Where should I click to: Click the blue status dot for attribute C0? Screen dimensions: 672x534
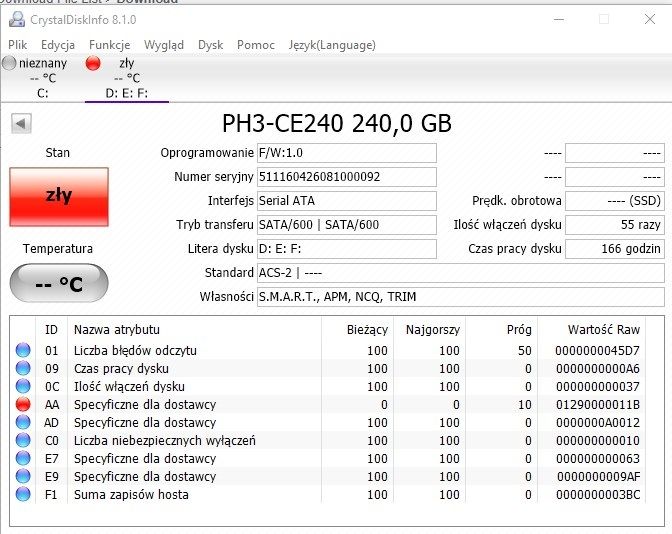(23, 440)
